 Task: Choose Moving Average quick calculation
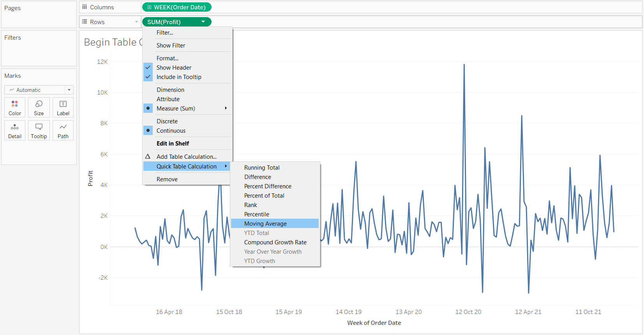[x=265, y=224]
